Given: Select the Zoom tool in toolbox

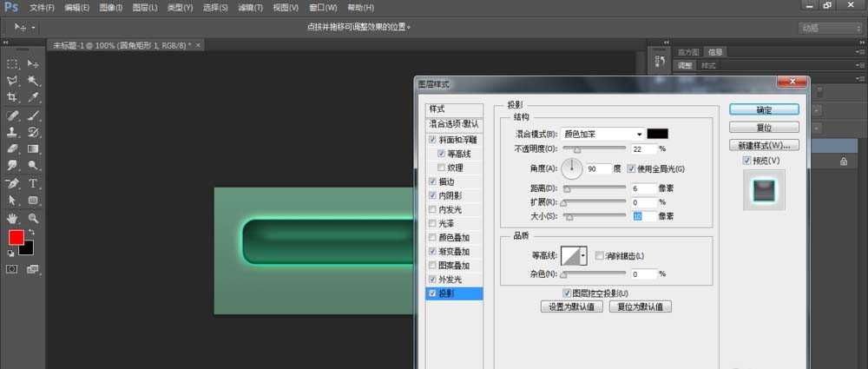Looking at the screenshot, I should tap(33, 218).
